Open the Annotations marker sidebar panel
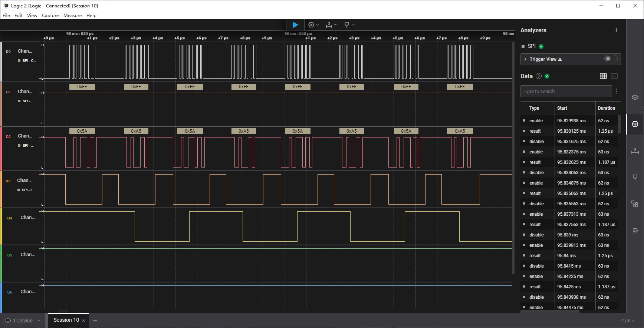The width and height of the screenshot is (644, 328). [635, 178]
